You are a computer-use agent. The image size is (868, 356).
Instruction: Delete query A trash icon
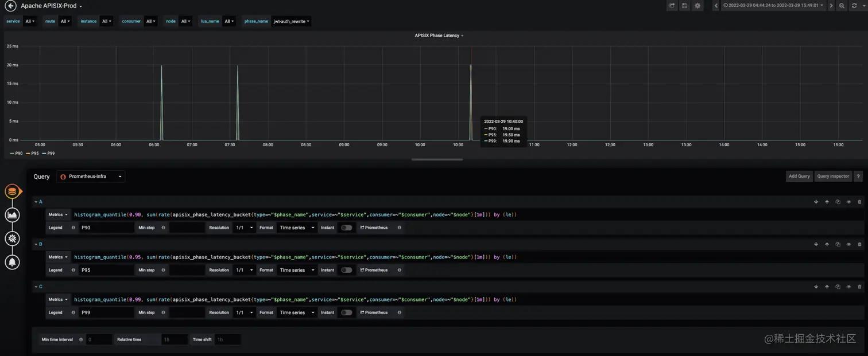[859, 202]
